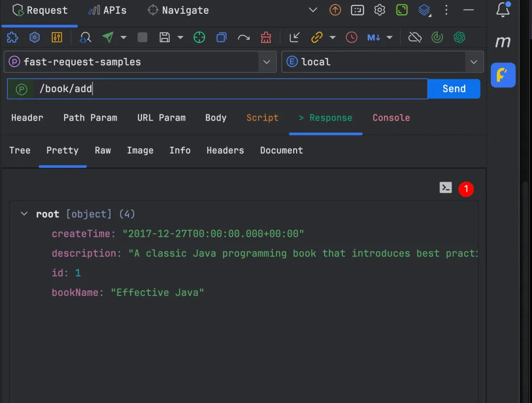532x403 pixels.
Task: Open the Fast Request F sidebar icon
Action: [503, 75]
